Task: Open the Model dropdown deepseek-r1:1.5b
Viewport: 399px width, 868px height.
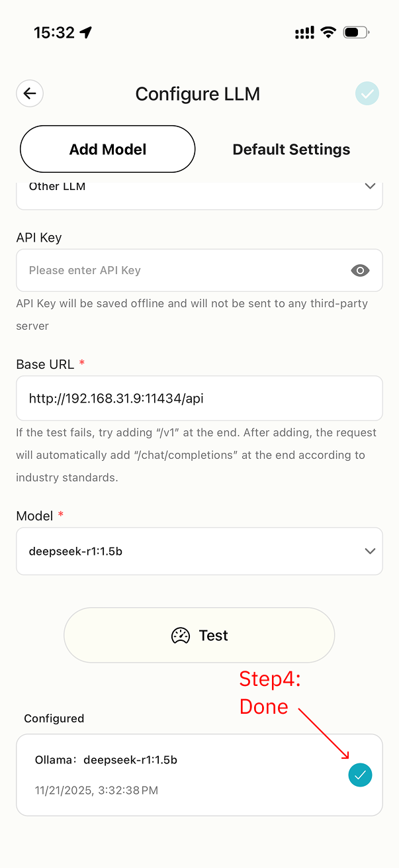Action: tap(199, 551)
